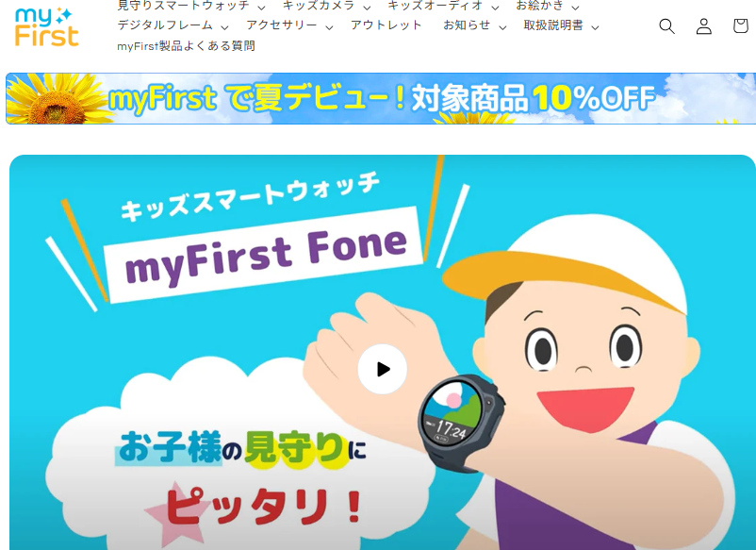
Task: Expand キッズオーディオ dropdown menu
Action: tap(443, 6)
